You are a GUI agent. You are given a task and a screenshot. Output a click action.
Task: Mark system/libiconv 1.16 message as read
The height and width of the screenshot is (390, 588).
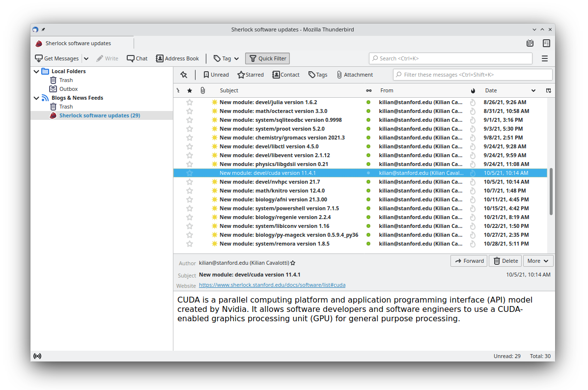tap(368, 226)
